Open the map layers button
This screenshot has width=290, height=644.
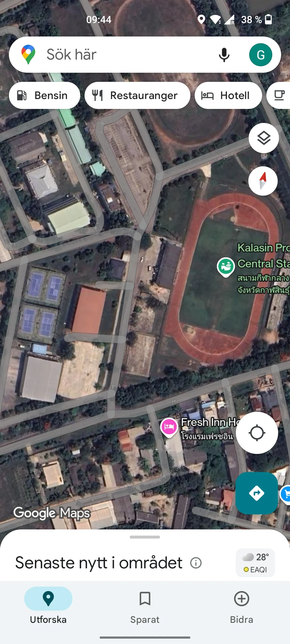point(264,138)
